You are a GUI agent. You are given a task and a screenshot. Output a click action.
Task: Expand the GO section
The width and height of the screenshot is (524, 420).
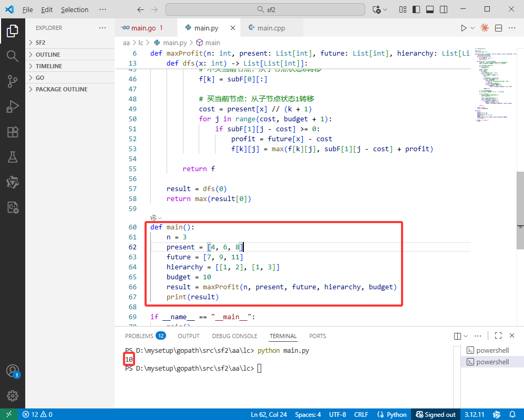[x=70, y=78]
